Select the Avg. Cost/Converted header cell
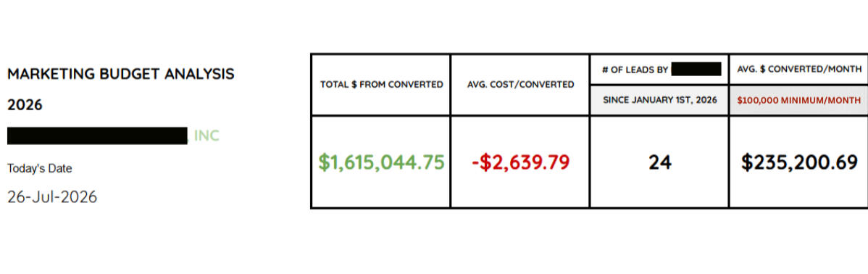The image size is (868, 274). 520,85
